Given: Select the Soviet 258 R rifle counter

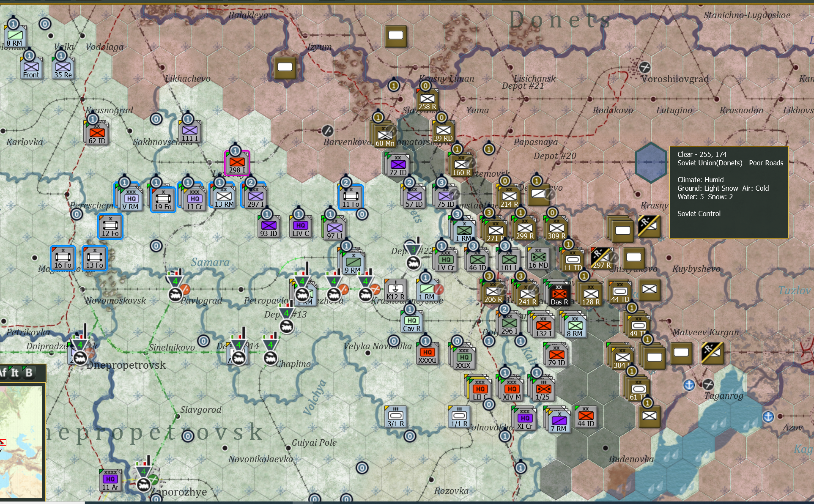Looking at the screenshot, I should (x=428, y=100).
